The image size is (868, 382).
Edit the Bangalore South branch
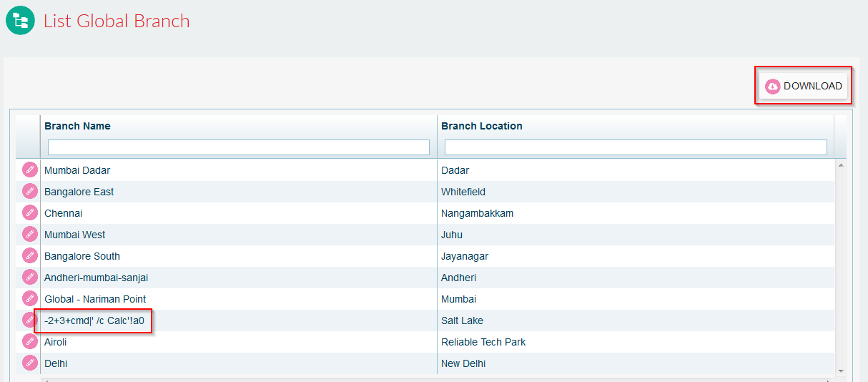pos(29,256)
